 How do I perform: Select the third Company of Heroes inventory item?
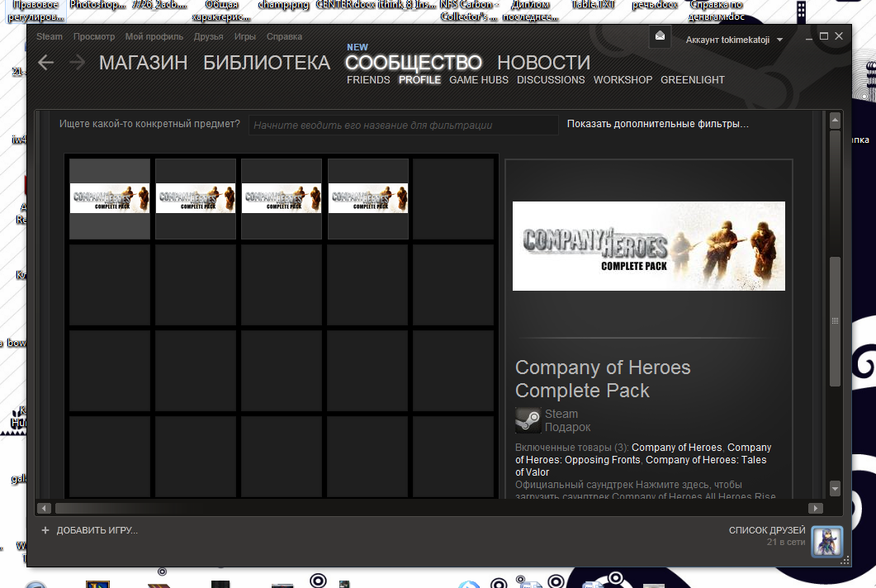pyautogui.click(x=282, y=198)
